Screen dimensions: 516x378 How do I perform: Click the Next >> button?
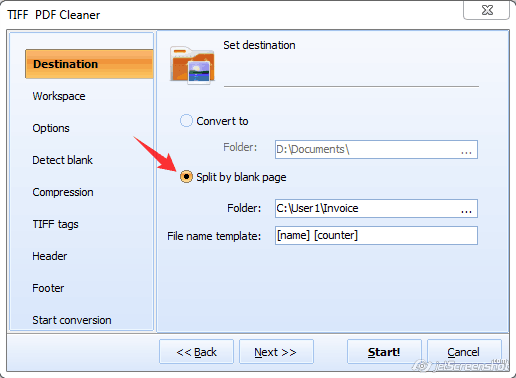276,352
